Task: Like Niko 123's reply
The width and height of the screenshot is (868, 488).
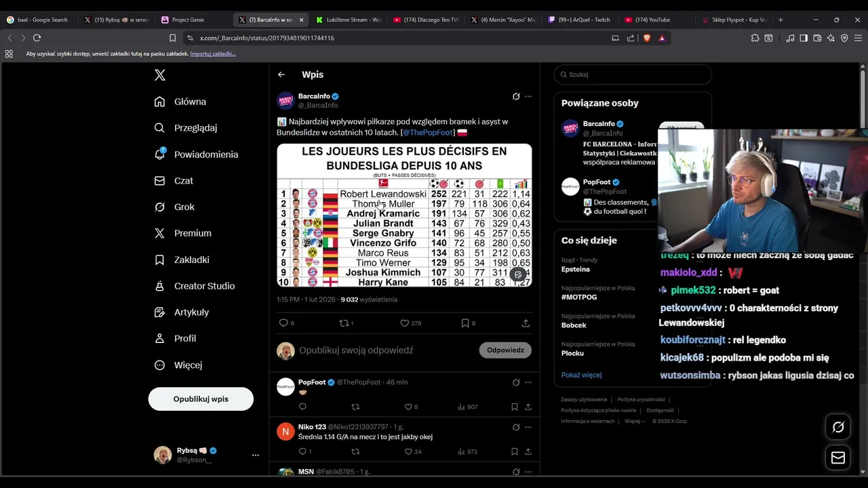Action: 408,451
